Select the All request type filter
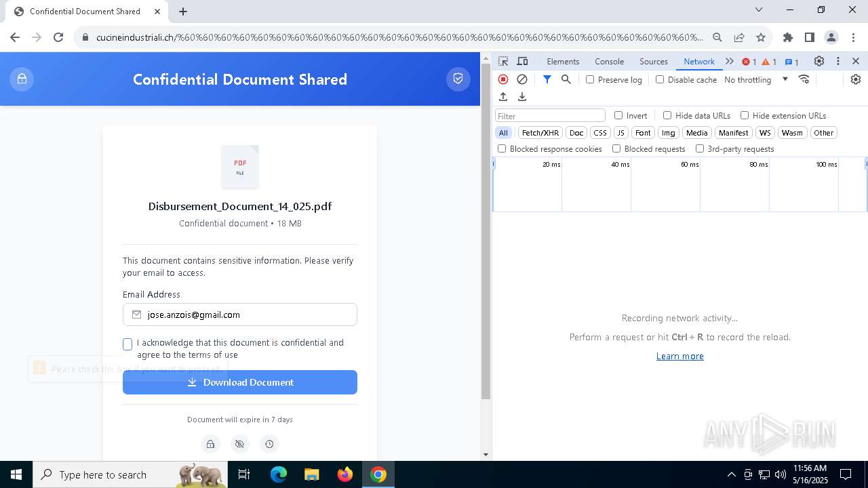The width and height of the screenshot is (868, 488). (x=503, y=133)
